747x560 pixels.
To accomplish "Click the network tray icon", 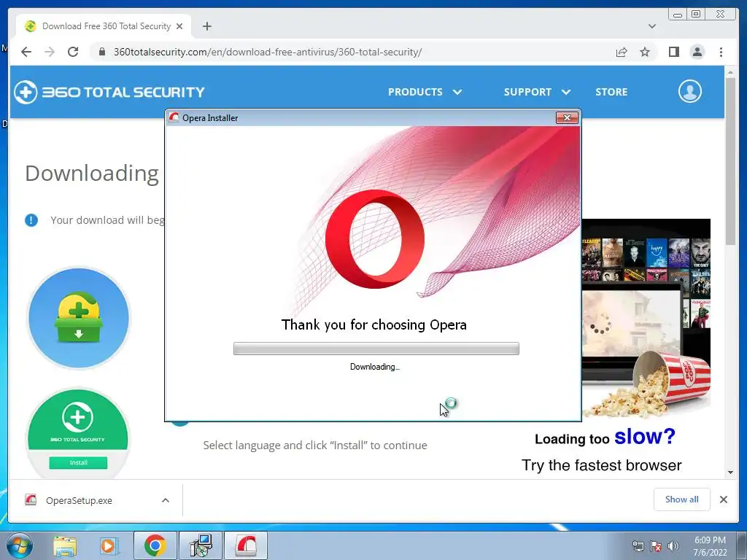I will coord(638,546).
